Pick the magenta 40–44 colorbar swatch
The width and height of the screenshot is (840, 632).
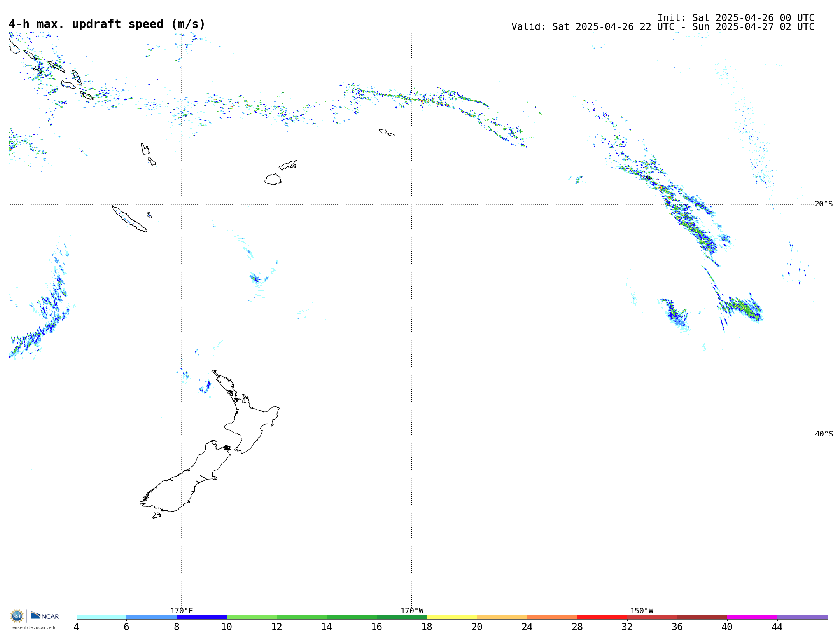point(752,617)
